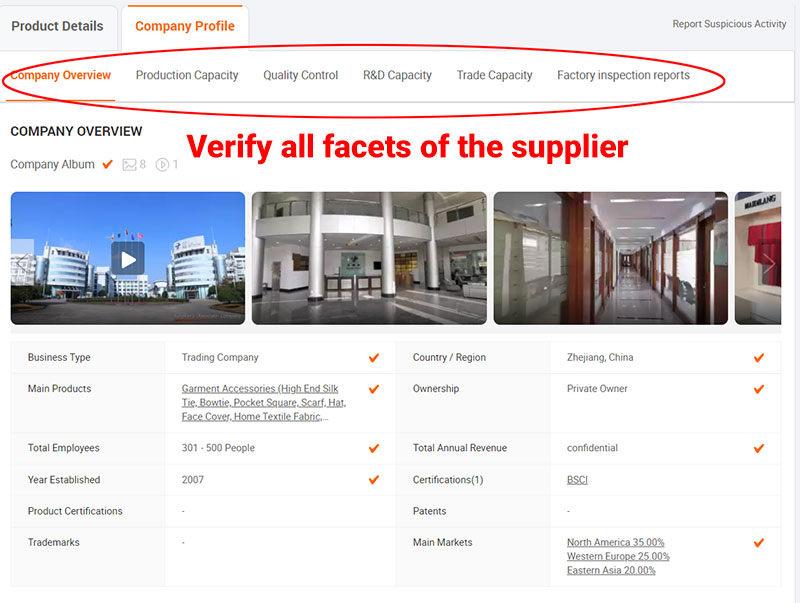This screenshot has height=603, width=800.
Task: Open Factory inspection reports tab
Action: point(623,75)
